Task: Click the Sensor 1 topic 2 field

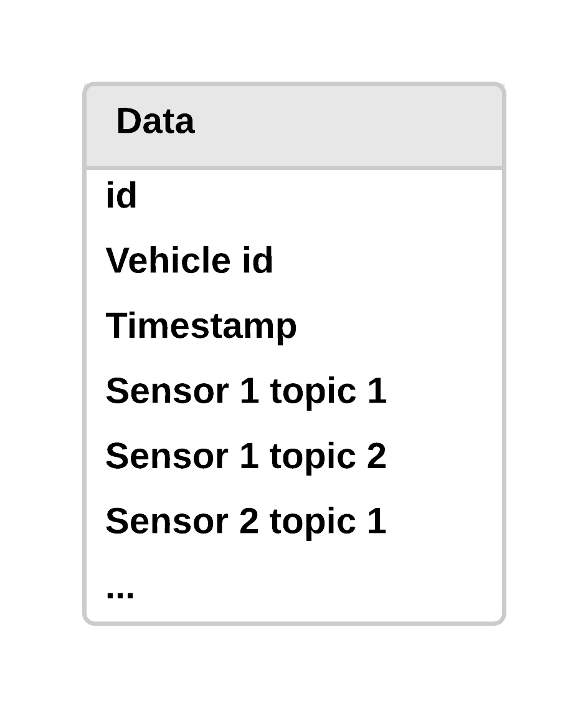Action: tap(246, 456)
